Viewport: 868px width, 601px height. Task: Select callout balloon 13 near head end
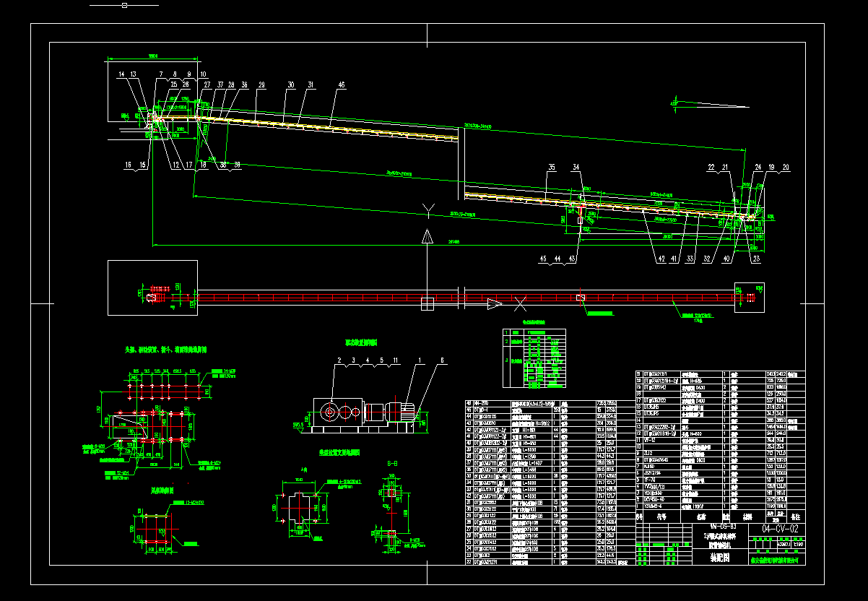point(133,74)
